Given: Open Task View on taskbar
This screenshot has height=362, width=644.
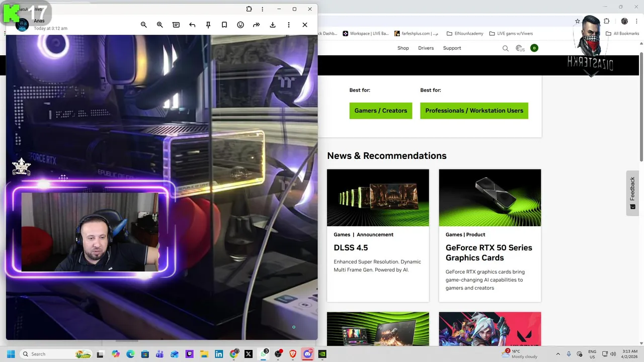Looking at the screenshot, I should pos(101,354).
